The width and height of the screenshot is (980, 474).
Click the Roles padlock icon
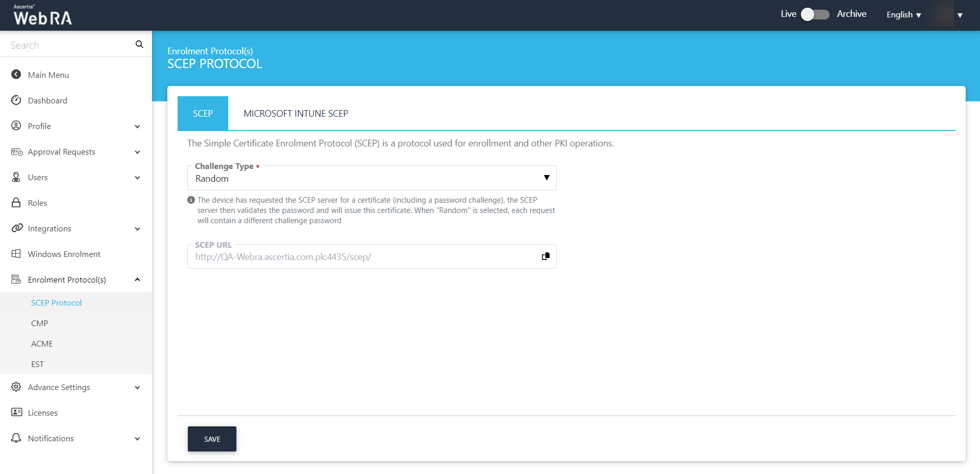[x=16, y=203]
